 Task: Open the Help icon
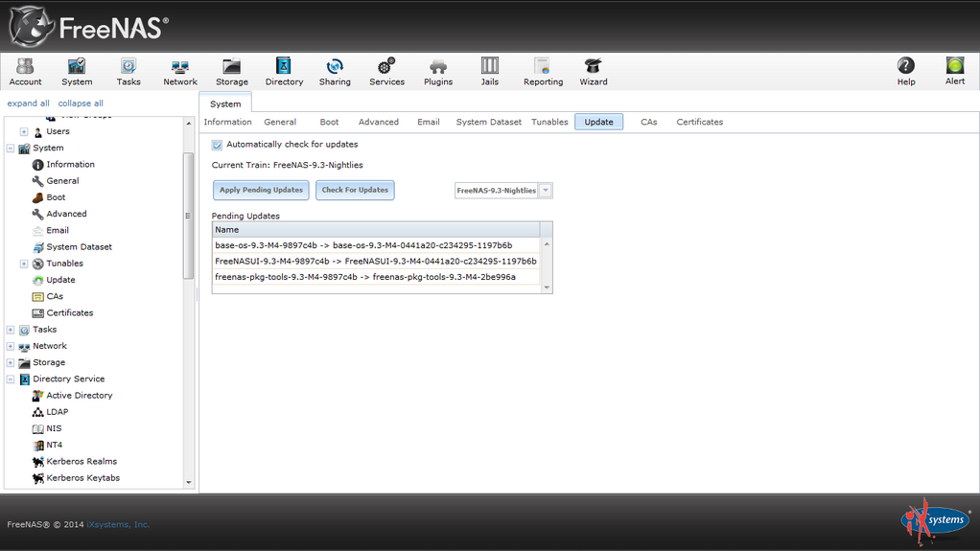(x=905, y=71)
